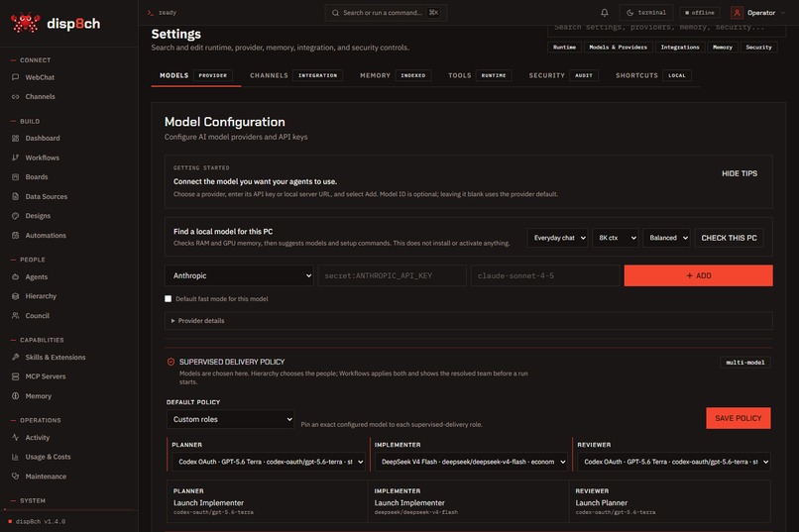Switch to the Tools Runtime tab
Screen dimensions: 799x532
click(480, 75)
